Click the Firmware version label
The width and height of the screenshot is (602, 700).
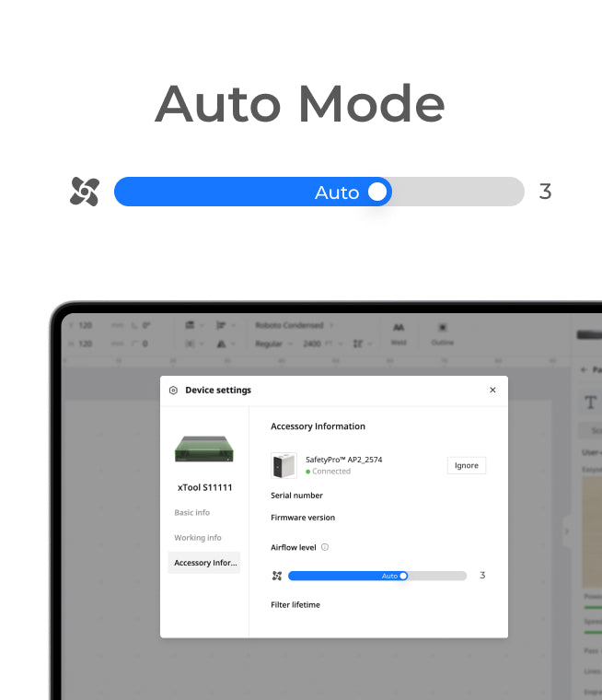tap(303, 518)
